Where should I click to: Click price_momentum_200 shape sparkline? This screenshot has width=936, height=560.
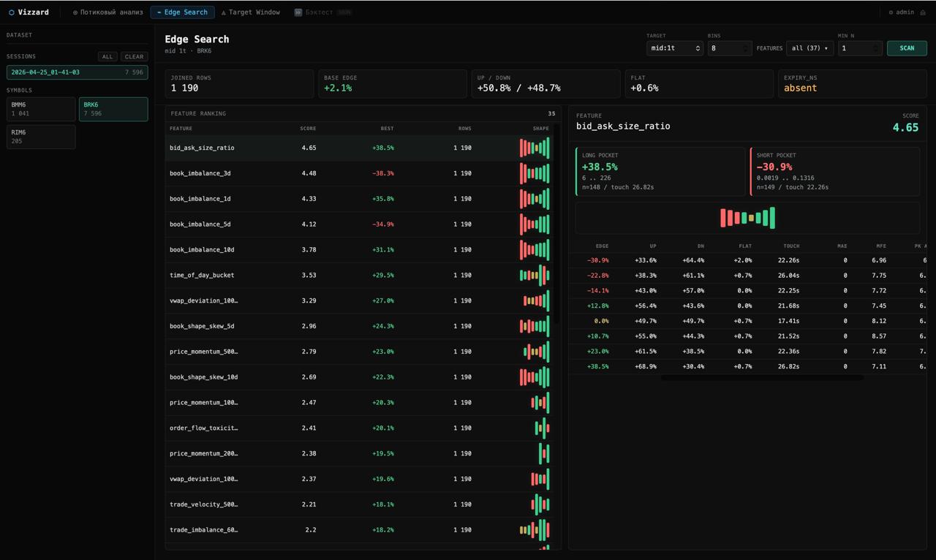click(543, 454)
